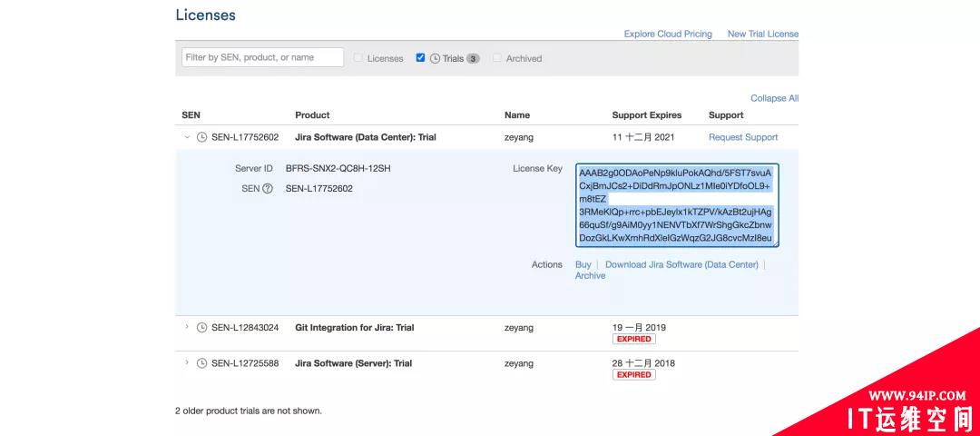
Task: Collapse the SEN-L17752602 Jira Data Center row
Action: (x=187, y=137)
